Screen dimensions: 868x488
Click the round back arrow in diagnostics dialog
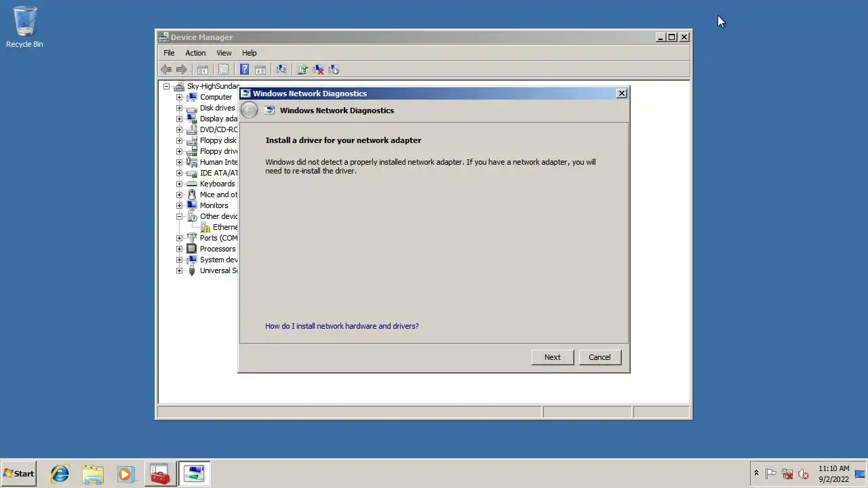tap(250, 110)
